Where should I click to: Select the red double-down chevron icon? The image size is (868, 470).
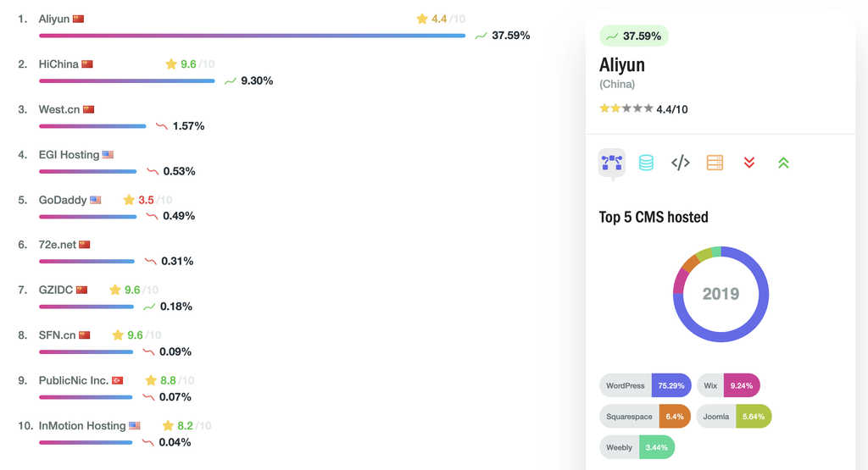[749, 163]
